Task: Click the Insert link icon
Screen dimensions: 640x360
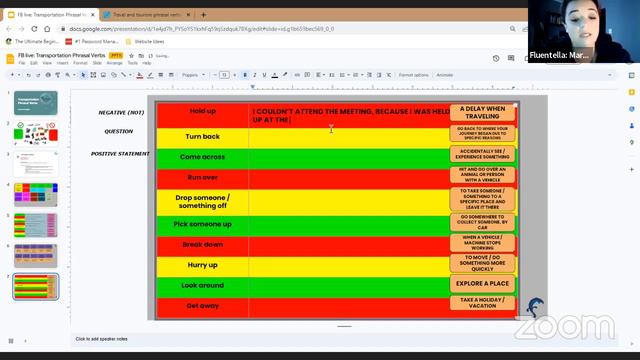Action: (x=297, y=75)
